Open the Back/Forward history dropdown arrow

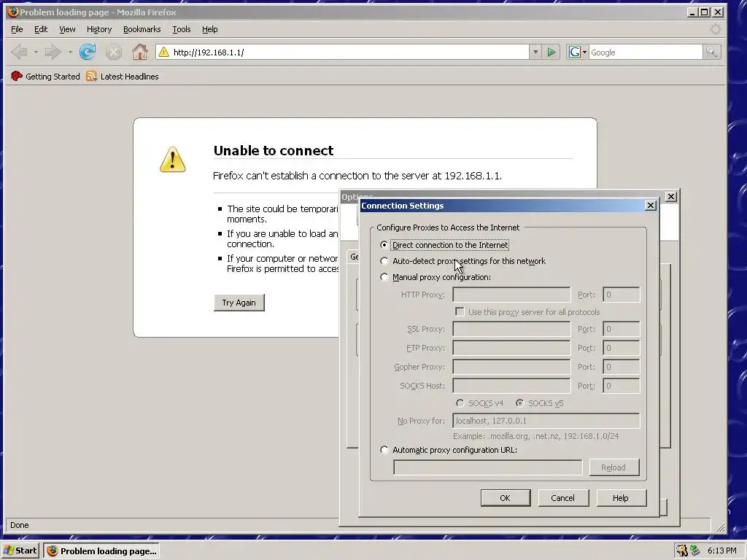70,52
